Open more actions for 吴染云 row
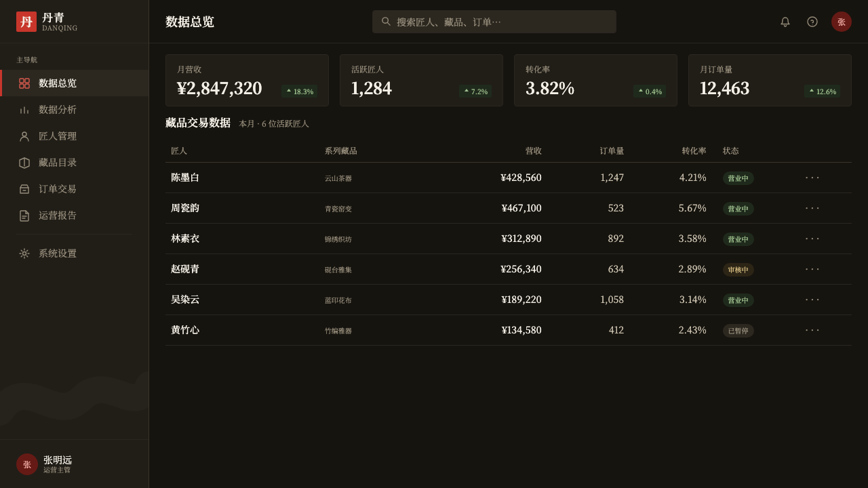Viewport: 868px width, 488px height. coord(812,300)
